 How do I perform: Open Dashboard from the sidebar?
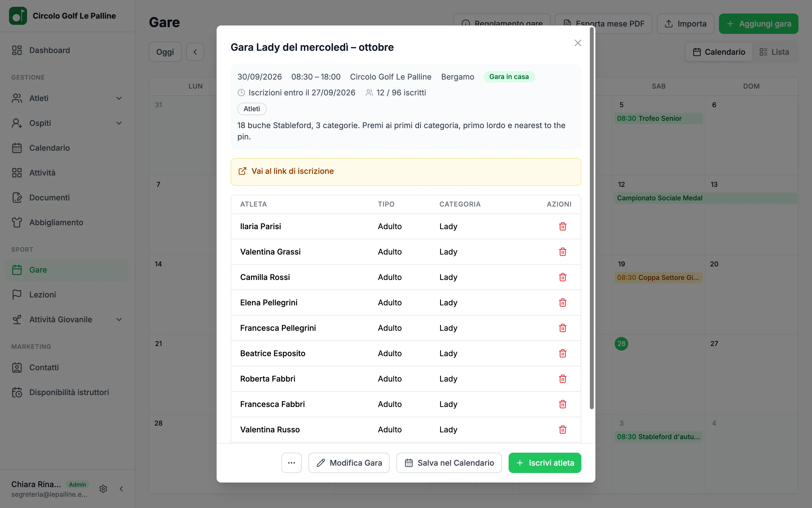point(67,51)
